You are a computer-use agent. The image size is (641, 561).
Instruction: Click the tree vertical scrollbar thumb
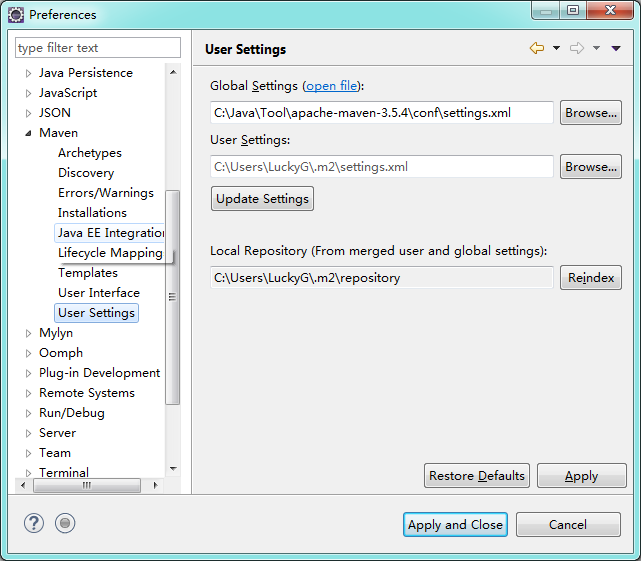coord(173,297)
